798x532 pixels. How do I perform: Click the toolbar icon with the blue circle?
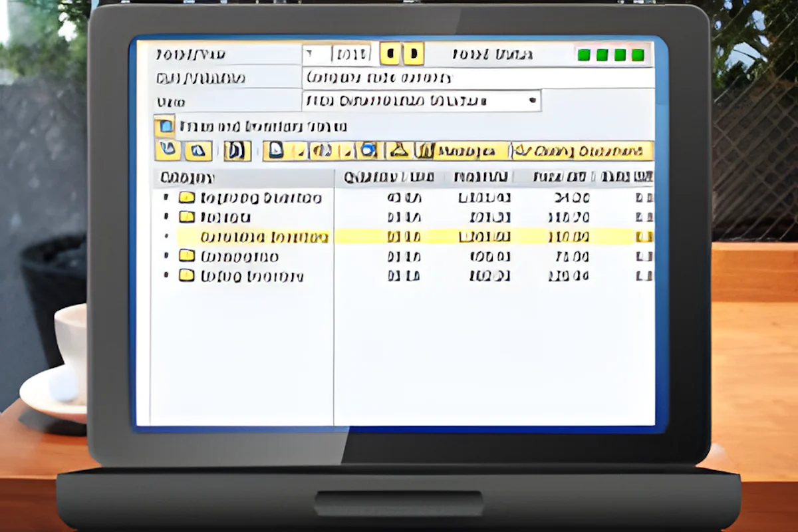click(368, 151)
